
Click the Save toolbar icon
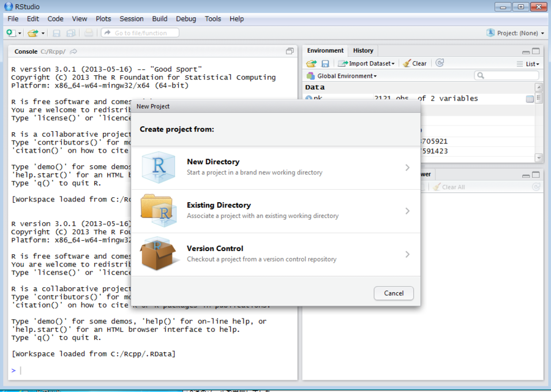point(56,33)
